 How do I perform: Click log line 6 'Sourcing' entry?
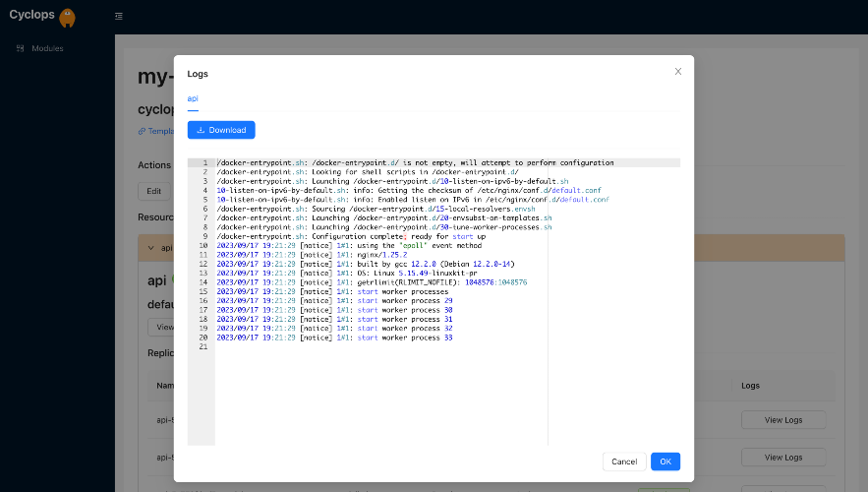(x=376, y=209)
